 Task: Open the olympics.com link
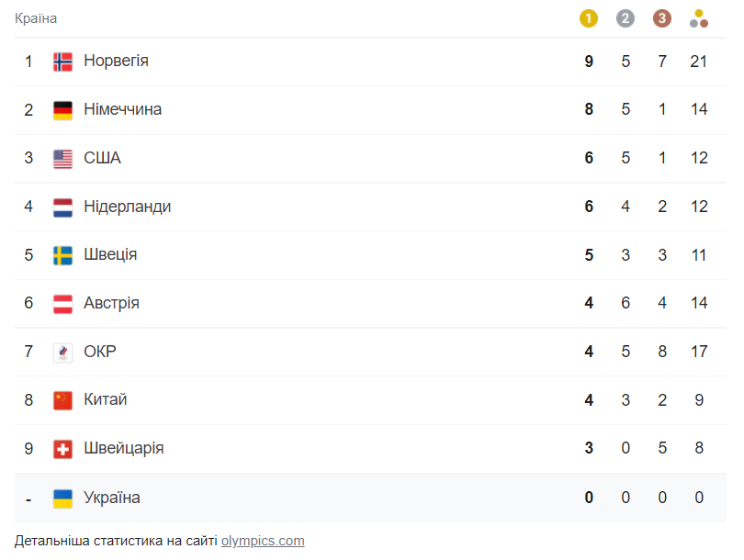click(x=263, y=541)
